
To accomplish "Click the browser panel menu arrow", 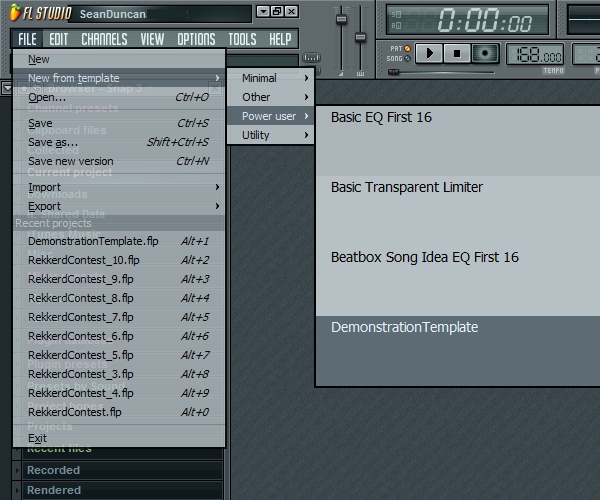I will coord(7,88).
